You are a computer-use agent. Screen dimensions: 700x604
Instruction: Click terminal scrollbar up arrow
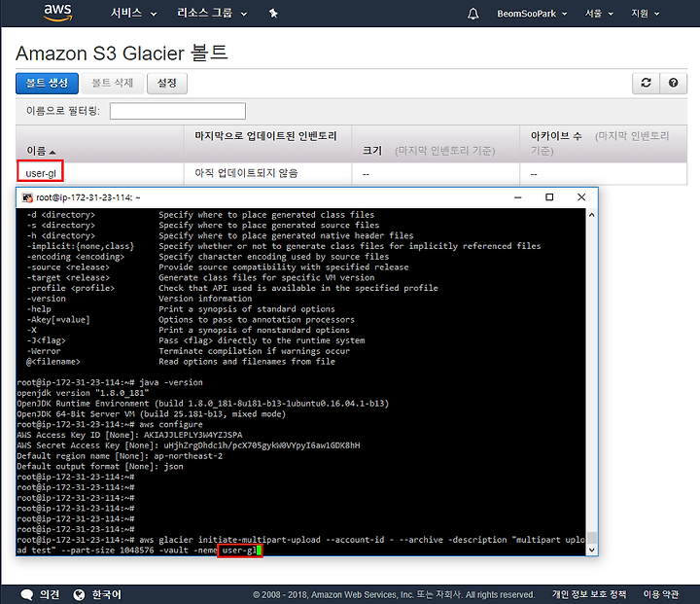(591, 215)
